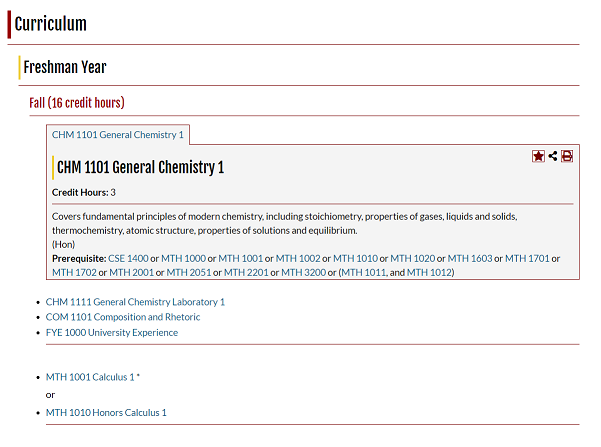Open CHM 1111 General Chemistry Laboratory 1
The image size is (601, 447).
[135, 302]
